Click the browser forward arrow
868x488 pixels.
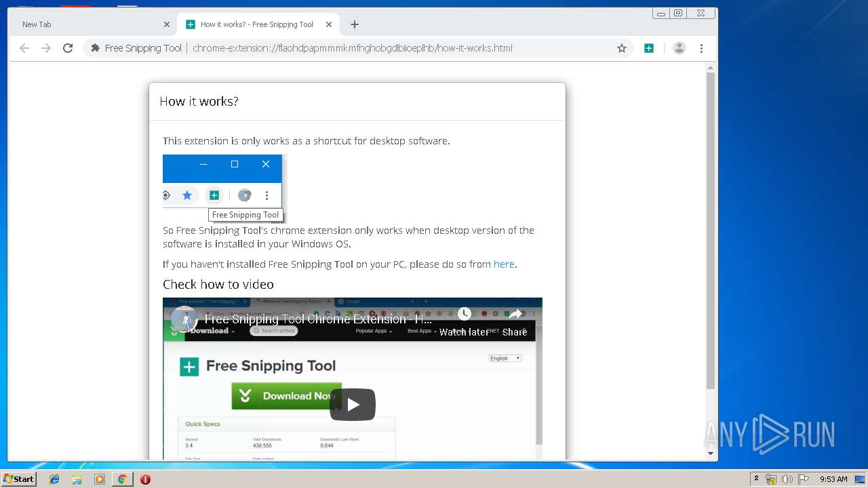click(46, 48)
